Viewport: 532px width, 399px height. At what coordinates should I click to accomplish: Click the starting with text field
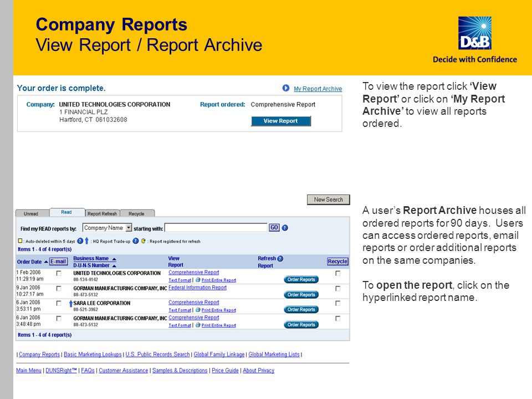(216, 228)
